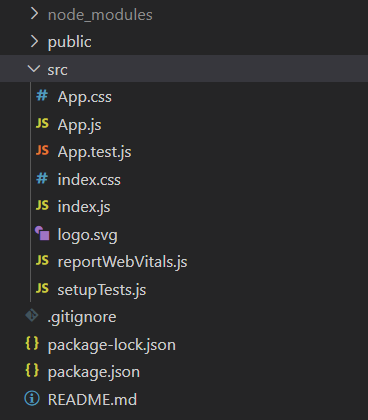368x420 pixels.
Task: Click the CSS hash icon beside index.css
Action: coord(42,178)
